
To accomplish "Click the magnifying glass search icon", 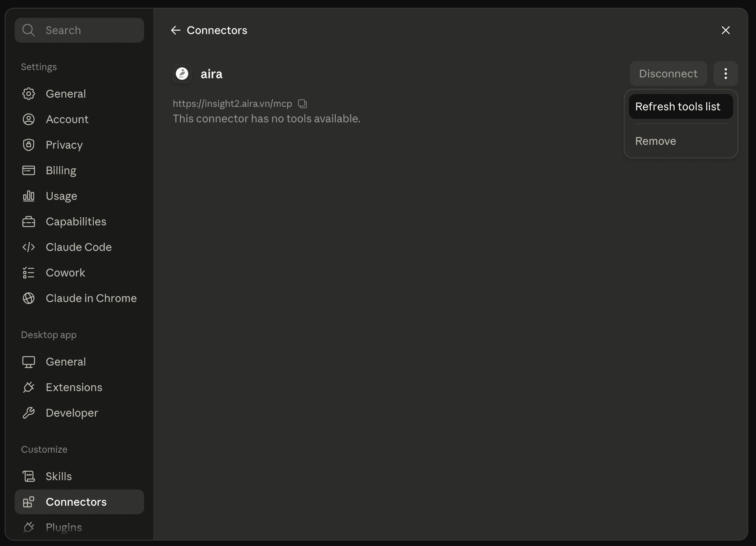I will pos(29,30).
